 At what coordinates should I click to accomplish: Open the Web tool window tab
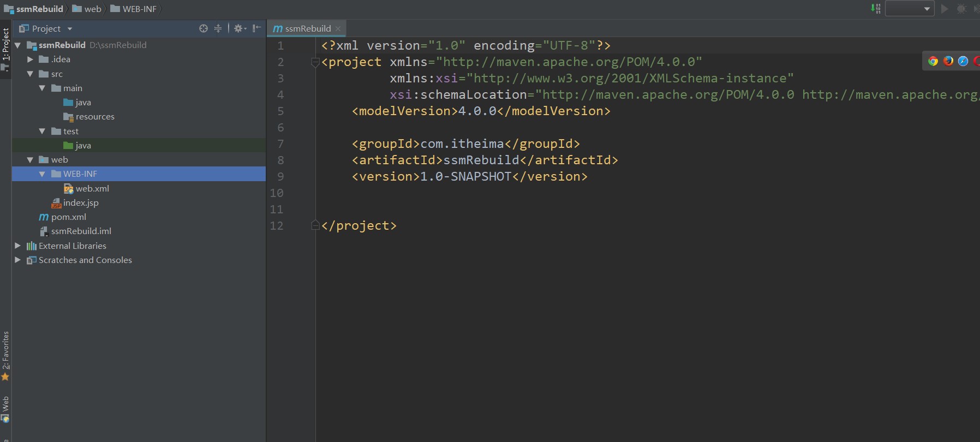pyautogui.click(x=5, y=409)
